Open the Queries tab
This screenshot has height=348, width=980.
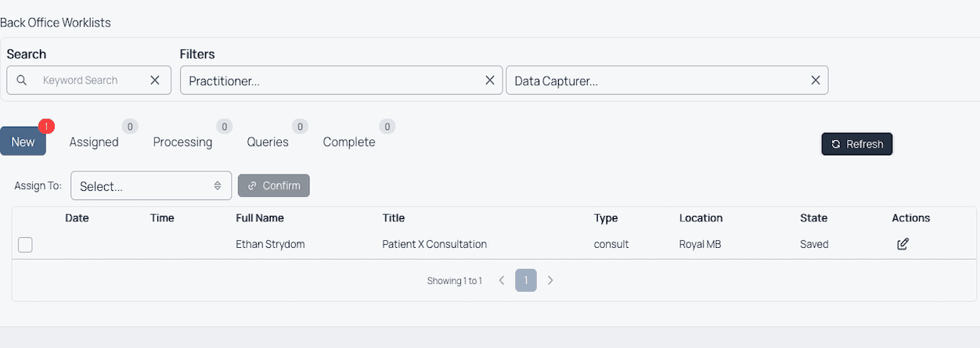click(x=268, y=142)
